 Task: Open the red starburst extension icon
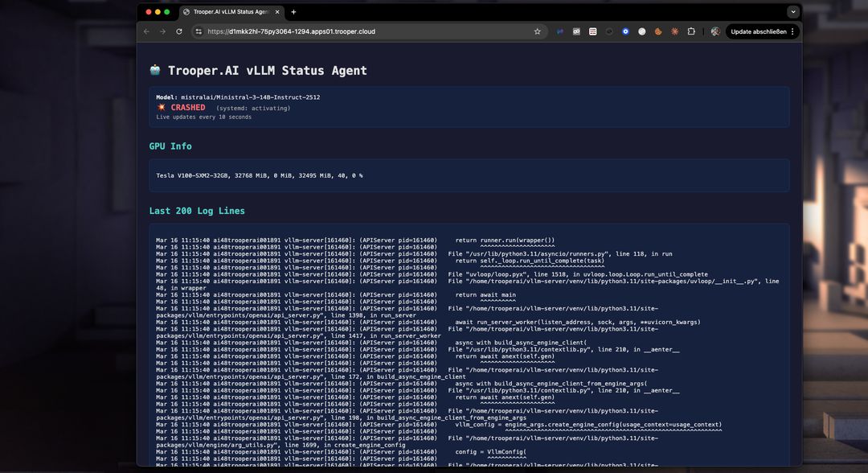pyautogui.click(x=674, y=31)
